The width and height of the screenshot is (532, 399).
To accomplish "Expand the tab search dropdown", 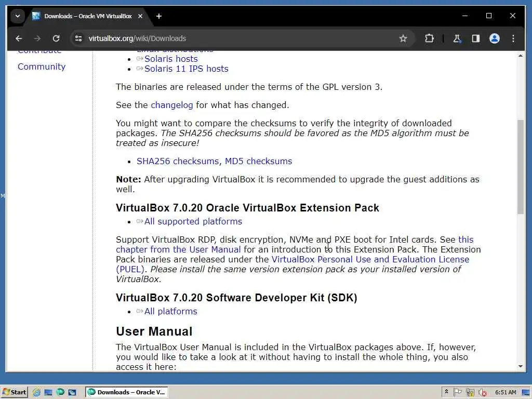I will [x=17, y=16].
